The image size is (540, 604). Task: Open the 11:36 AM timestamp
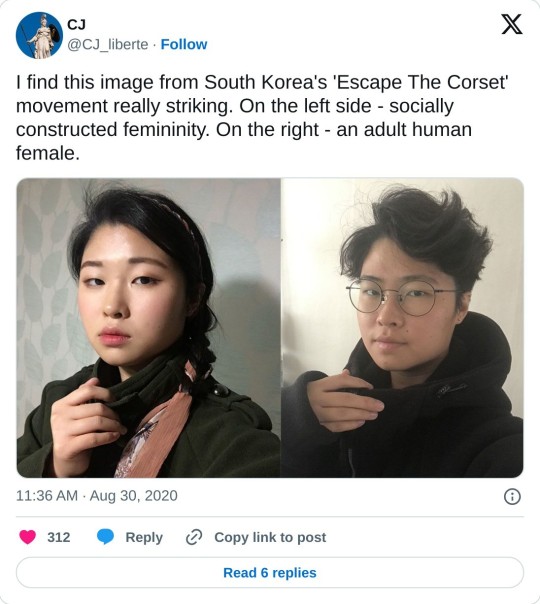pyautogui.click(x=47, y=496)
